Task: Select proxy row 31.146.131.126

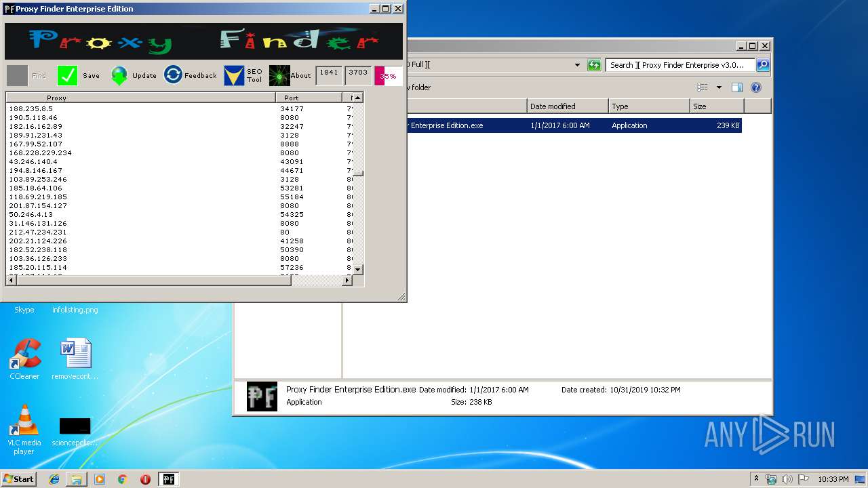Action: coord(179,223)
